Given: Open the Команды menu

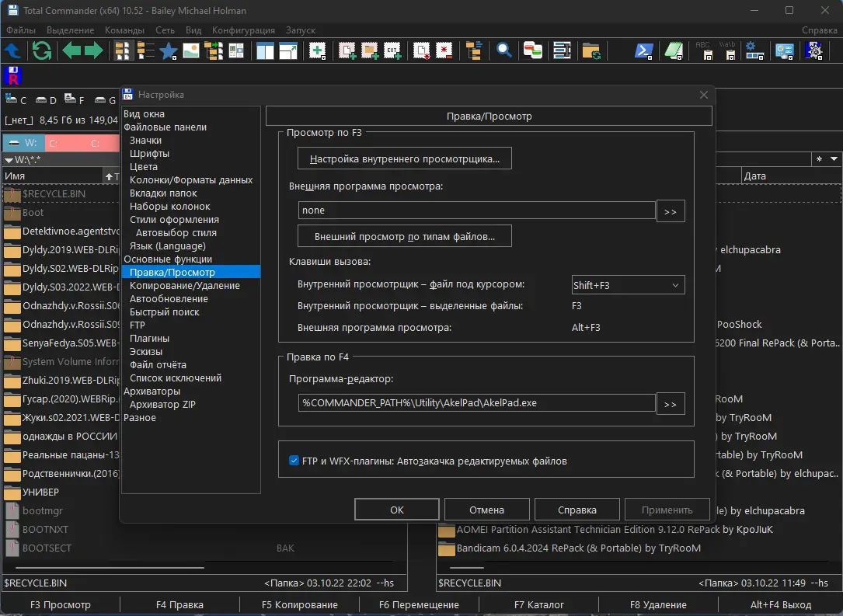Looking at the screenshot, I should click(x=124, y=30).
